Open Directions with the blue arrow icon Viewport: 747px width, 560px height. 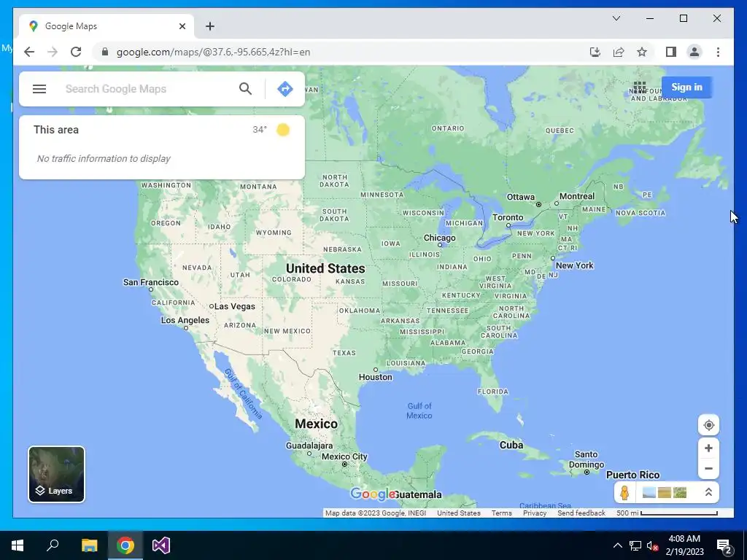(285, 88)
